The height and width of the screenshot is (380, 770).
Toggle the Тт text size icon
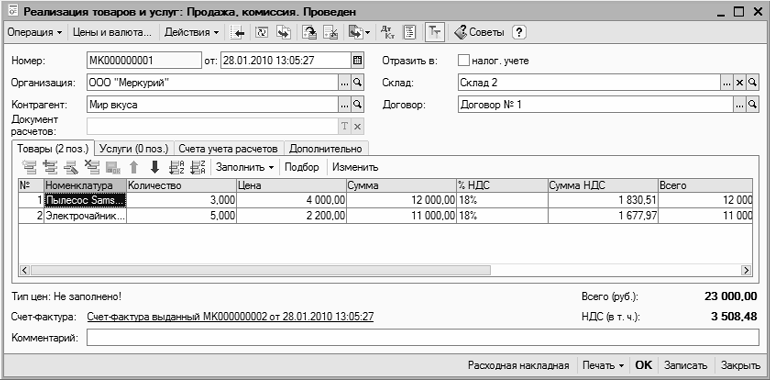coord(435,33)
